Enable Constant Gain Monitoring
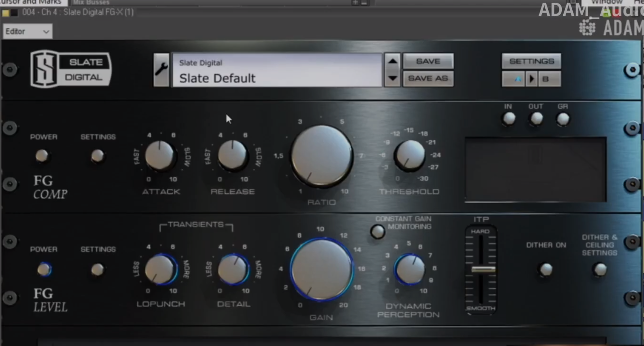644x346 pixels. [377, 232]
